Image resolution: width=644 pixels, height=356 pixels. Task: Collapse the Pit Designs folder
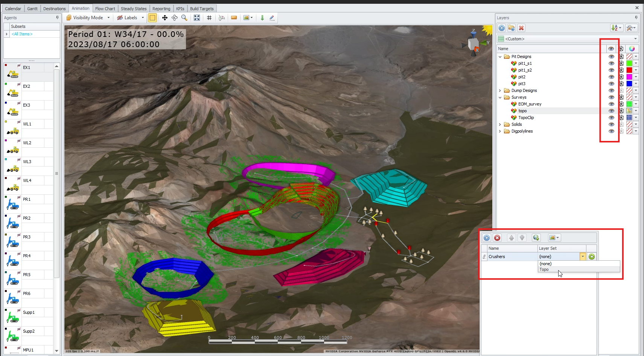[x=500, y=57]
